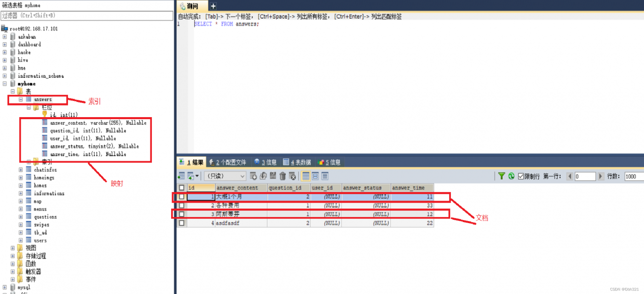
Task: Open the 2 个配置文件 profiler tab
Action: pyautogui.click(x=228, y=162)
